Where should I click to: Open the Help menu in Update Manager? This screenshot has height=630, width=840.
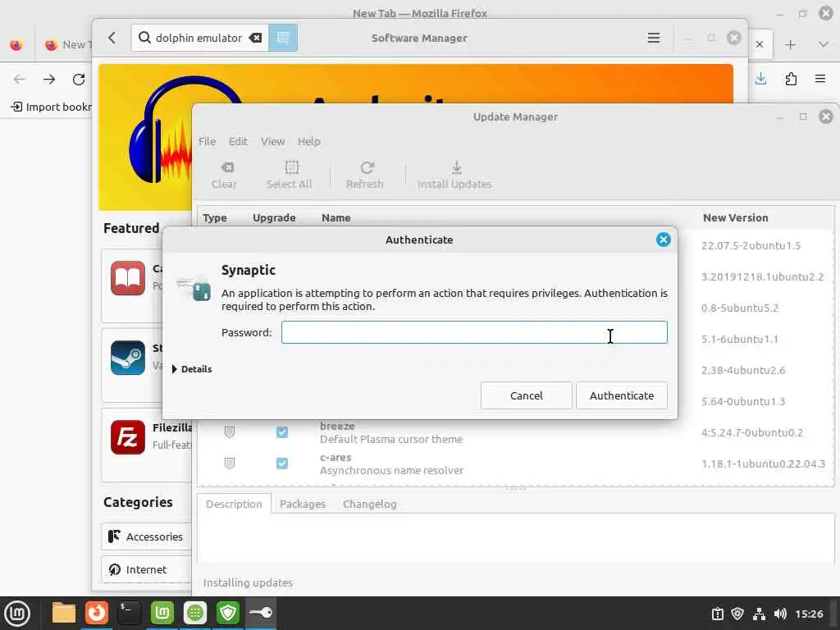[308, 141]
